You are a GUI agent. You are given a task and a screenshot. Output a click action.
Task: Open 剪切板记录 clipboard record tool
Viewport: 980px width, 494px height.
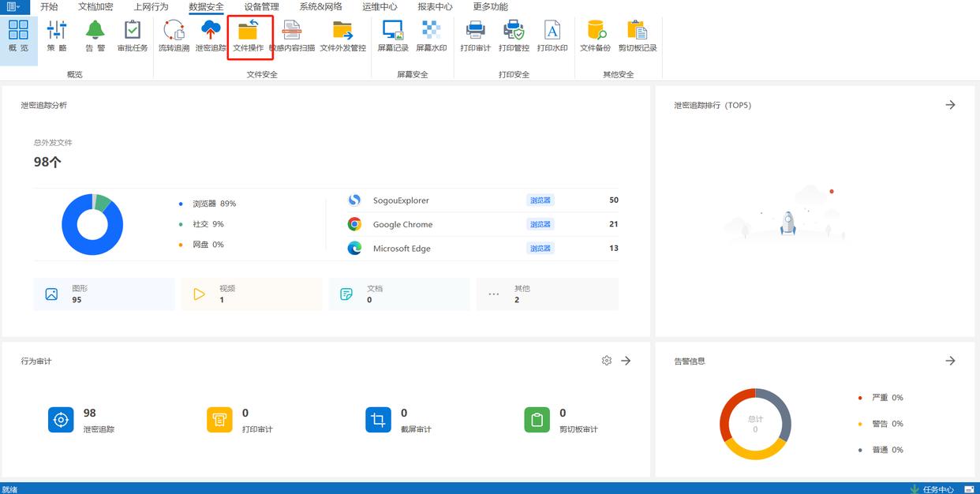point(637,36)
